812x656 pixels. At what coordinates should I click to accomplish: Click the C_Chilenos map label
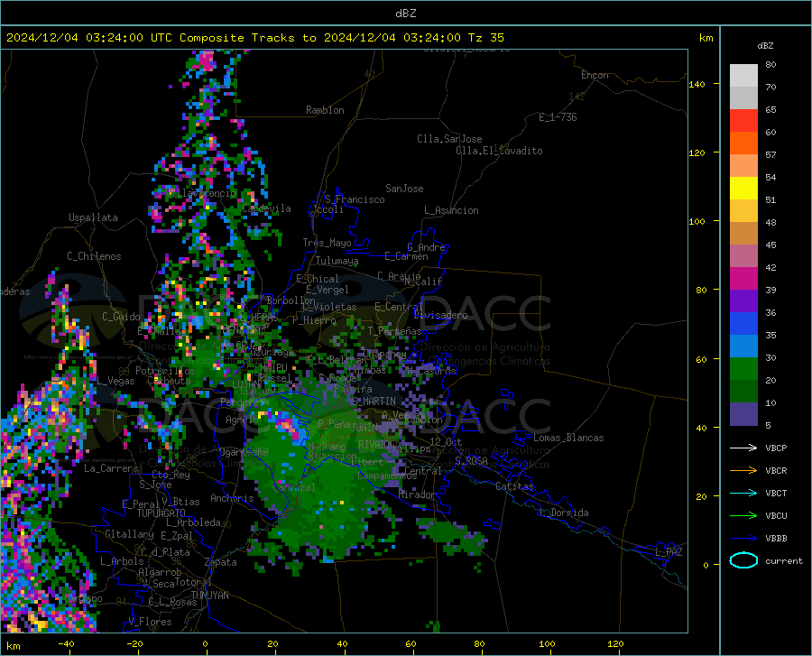(94, 256)
